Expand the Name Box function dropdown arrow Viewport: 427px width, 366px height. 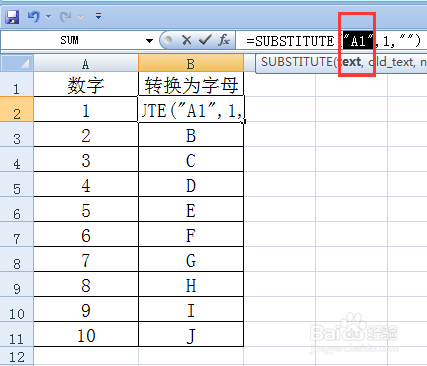[149, 41]
